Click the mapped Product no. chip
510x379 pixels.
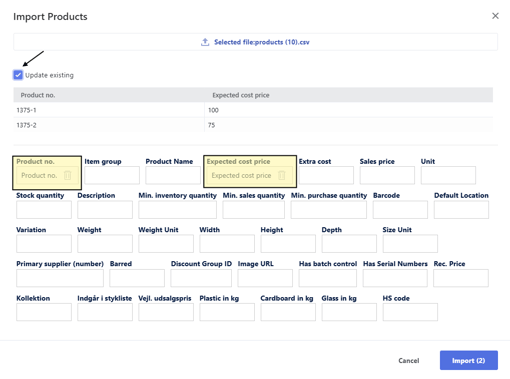[47, 175]
